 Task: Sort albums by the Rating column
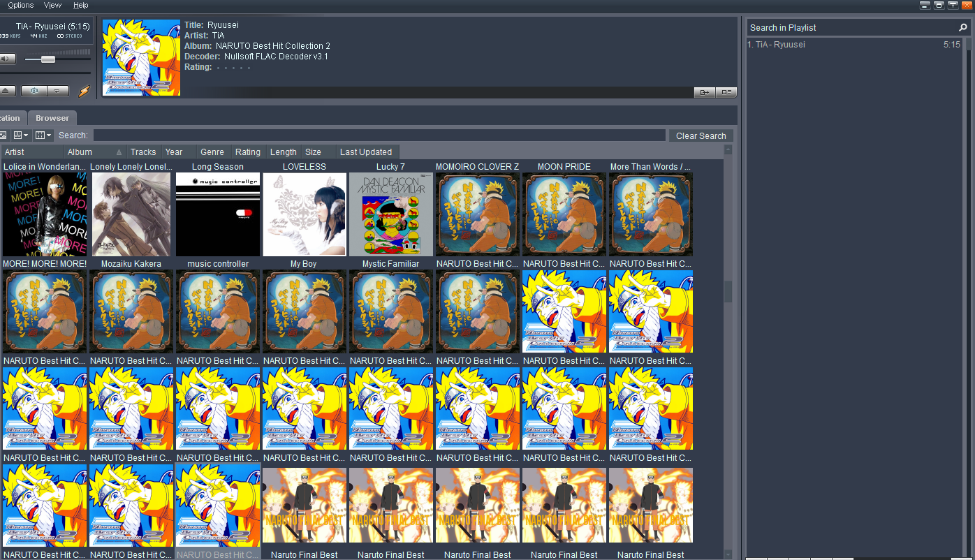[x=248, y=152]
